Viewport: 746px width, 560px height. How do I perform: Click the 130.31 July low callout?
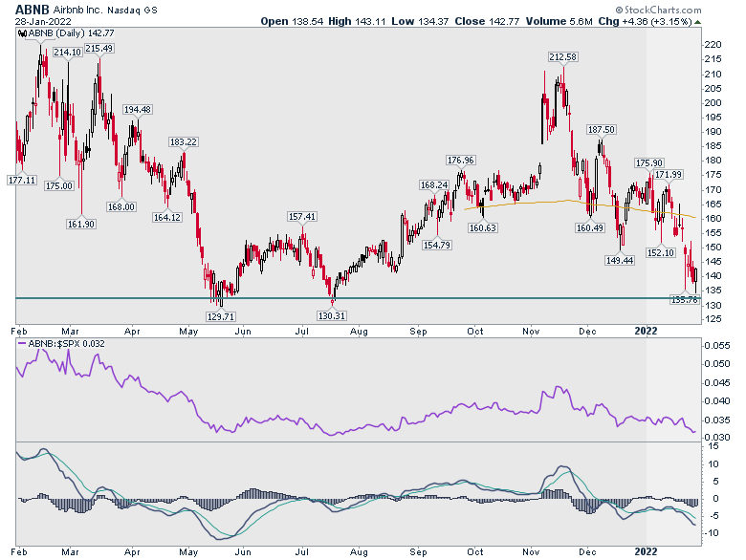332,315
